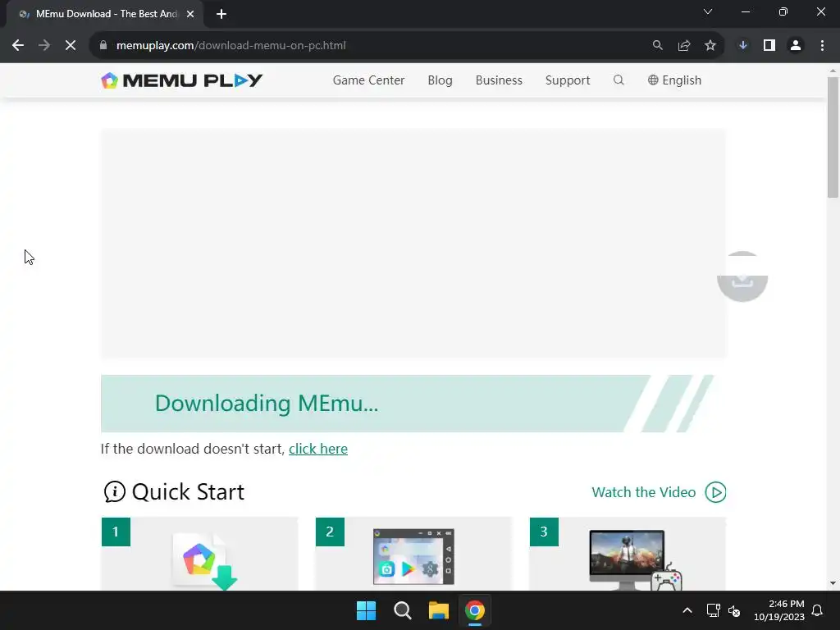Open tab search chevron

pos(708,11)
